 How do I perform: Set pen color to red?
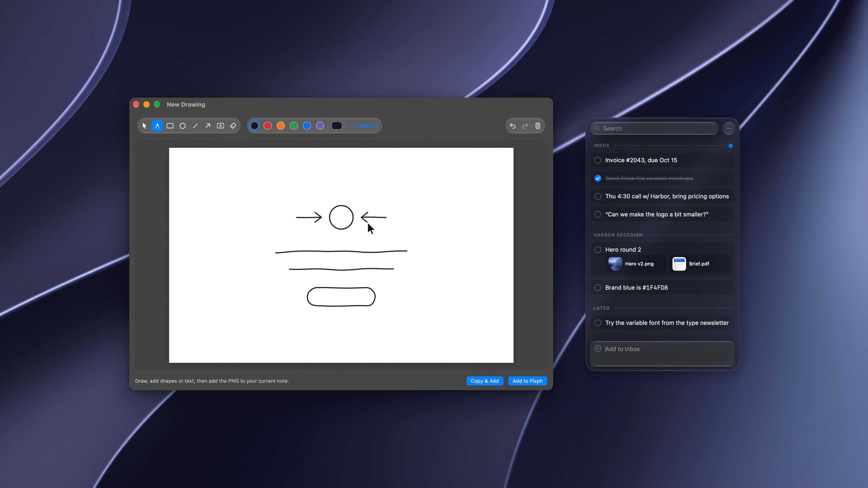tap(268, 126)
